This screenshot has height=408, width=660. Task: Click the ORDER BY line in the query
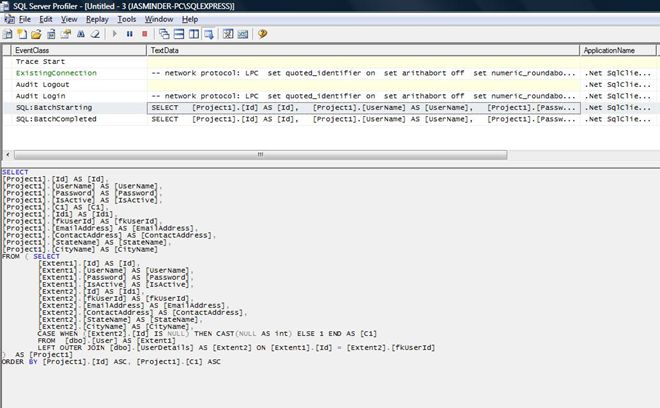coord(111,362)
